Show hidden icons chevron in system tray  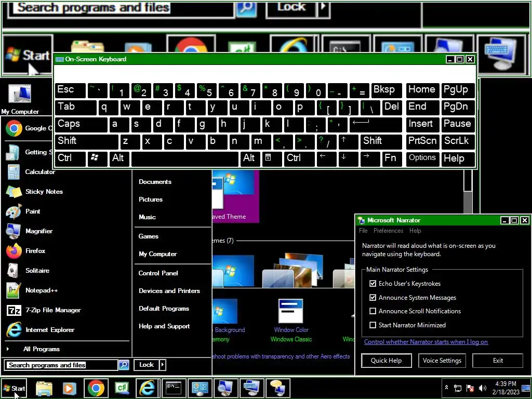(446, 388)
